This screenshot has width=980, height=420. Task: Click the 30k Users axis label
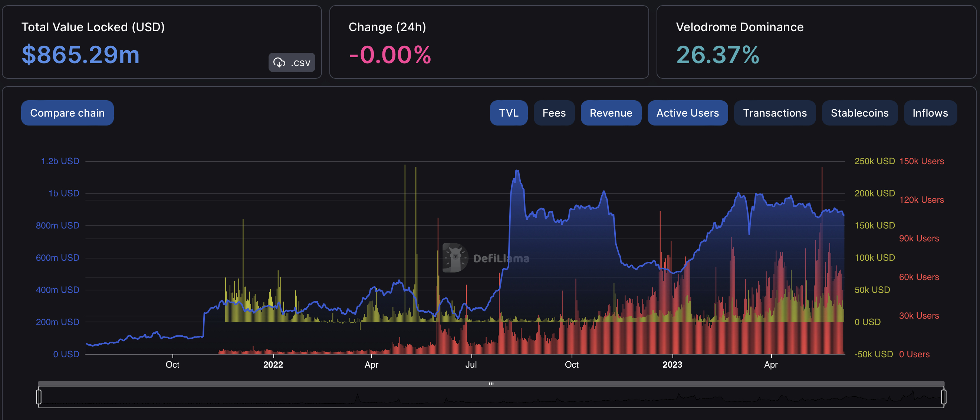click(x=919, y=316)
